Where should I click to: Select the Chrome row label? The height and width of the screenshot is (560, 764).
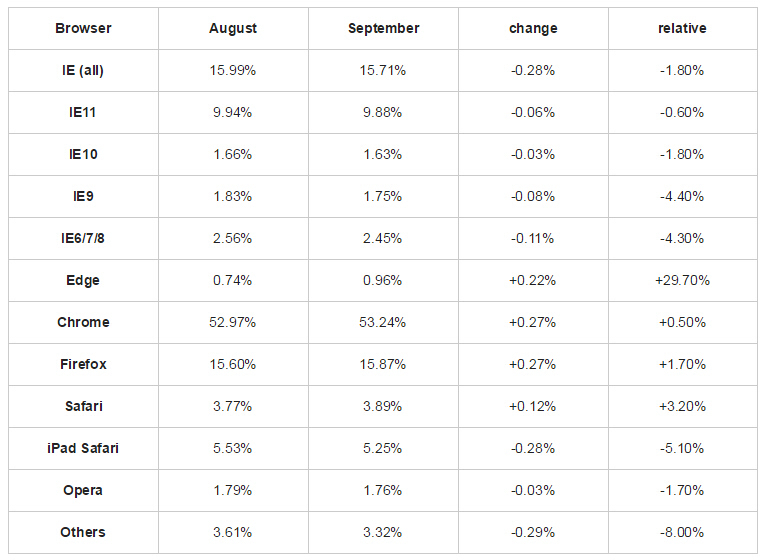pyautogui.click(x=83, y=322)
